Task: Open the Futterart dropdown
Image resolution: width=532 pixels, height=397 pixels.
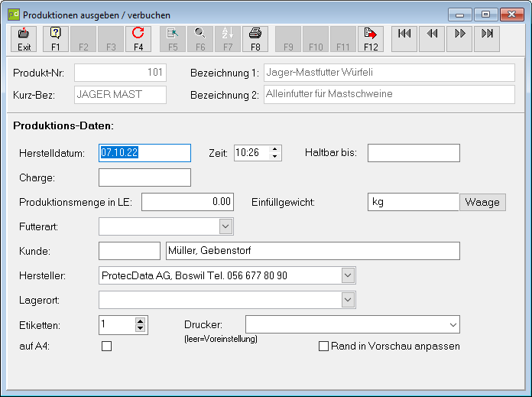Action: tap(226, 226)
